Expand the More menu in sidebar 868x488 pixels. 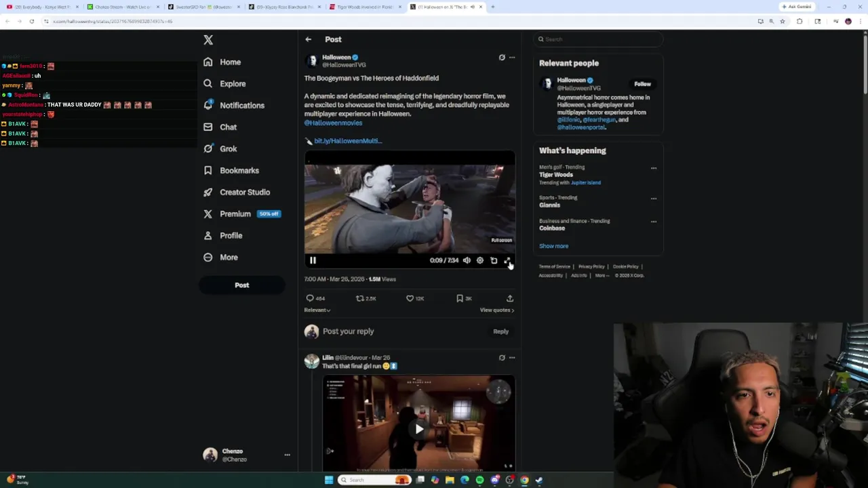click(x=220, y=257)
